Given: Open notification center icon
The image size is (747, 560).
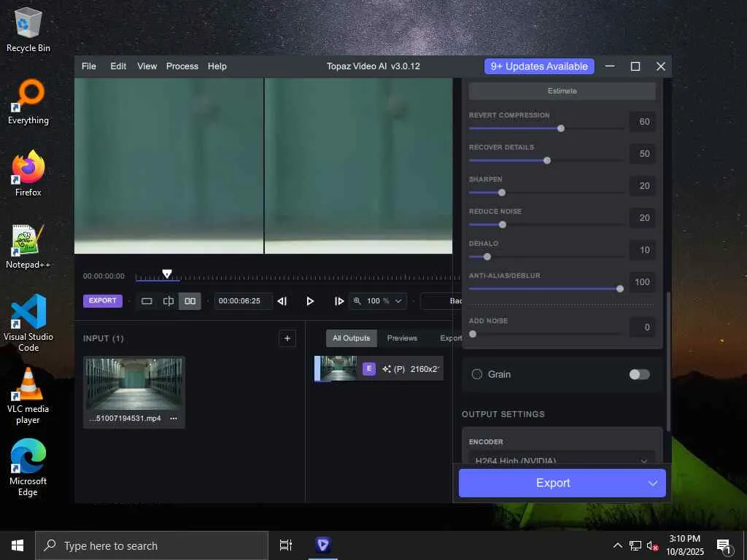Looking at the screenshot, I should click(x=724, y=546).
